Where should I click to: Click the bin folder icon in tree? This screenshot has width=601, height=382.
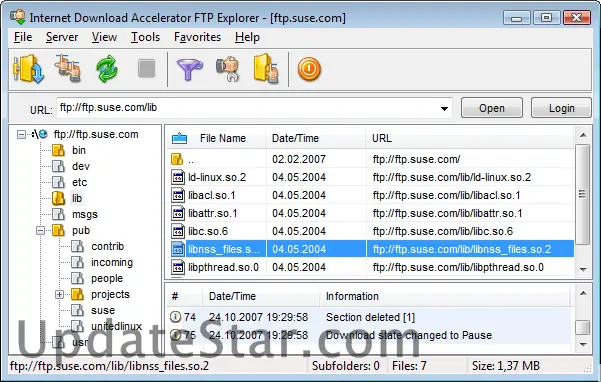58,150
